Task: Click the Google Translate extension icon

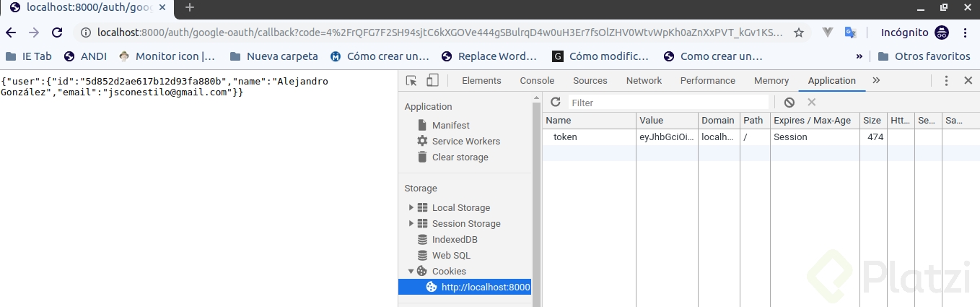Action: point(851,33)
